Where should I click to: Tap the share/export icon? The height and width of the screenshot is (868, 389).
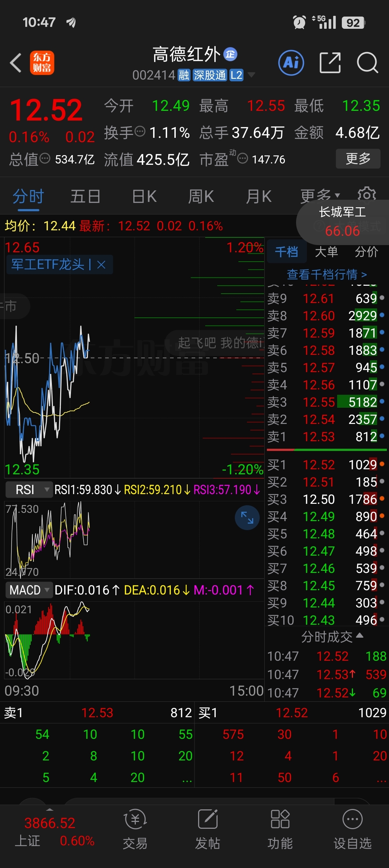point(330,63)
